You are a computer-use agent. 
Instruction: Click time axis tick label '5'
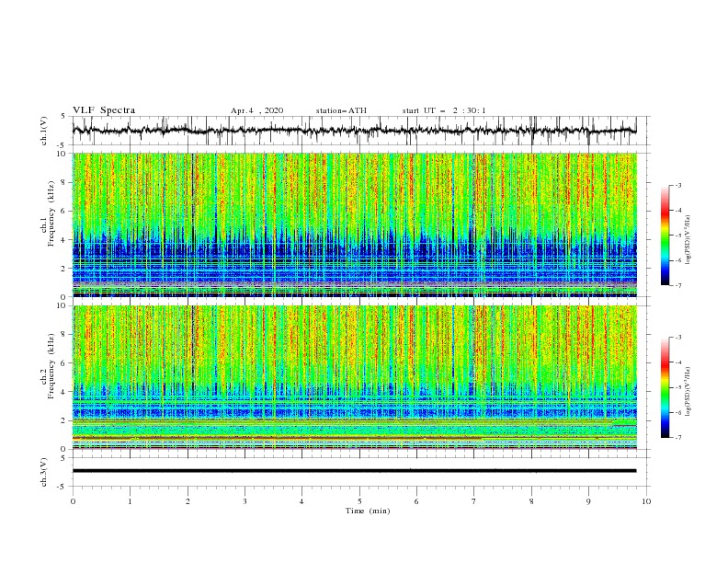[359, 501]
